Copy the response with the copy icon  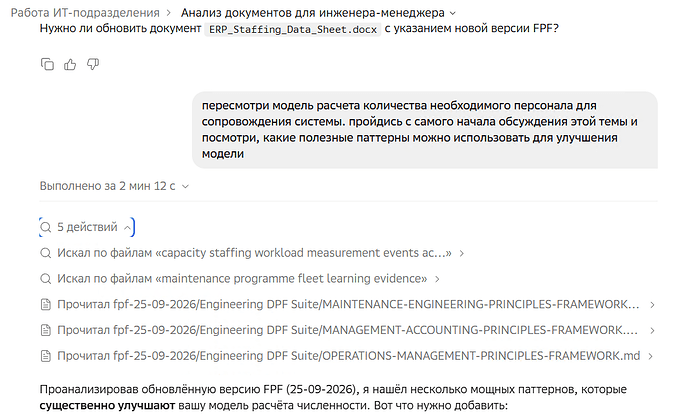click(x=47, y=65)
